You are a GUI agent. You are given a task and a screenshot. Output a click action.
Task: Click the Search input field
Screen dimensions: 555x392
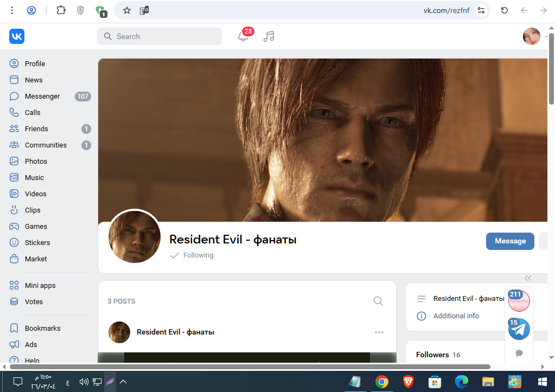pyautogui.click(x=160, y=36)
